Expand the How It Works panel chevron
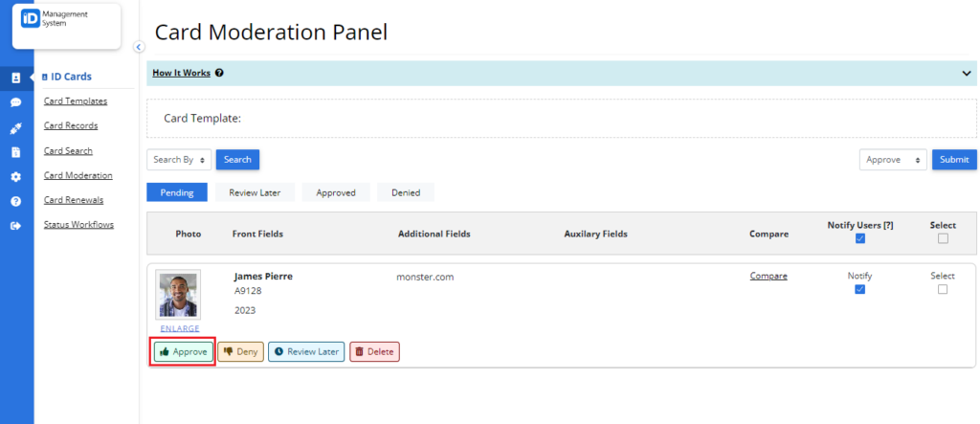Image resolution: width=980 pixels, height=424 pixels. (x=966, y=73)
